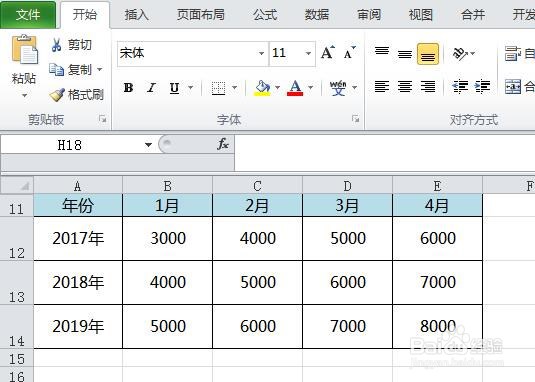
Task: Expand phonetic guide dropdown arrow
Action: coord(355,88)
